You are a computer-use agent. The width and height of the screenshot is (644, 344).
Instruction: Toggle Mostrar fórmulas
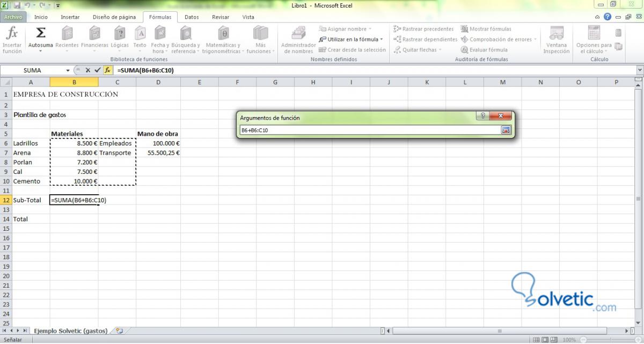click(x=486, y=29)
